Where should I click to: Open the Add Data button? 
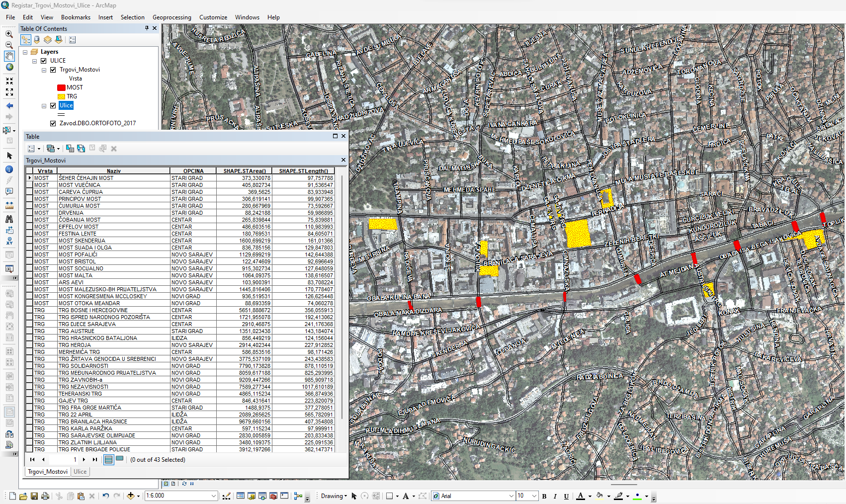[x=131, y=496]
